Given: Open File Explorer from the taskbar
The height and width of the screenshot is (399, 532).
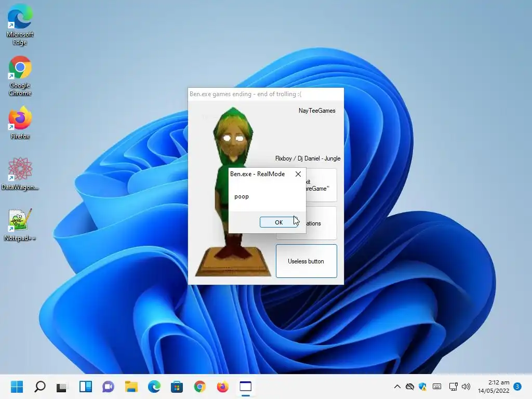Looking at the screenshot, I should click(x=131, y=387).
